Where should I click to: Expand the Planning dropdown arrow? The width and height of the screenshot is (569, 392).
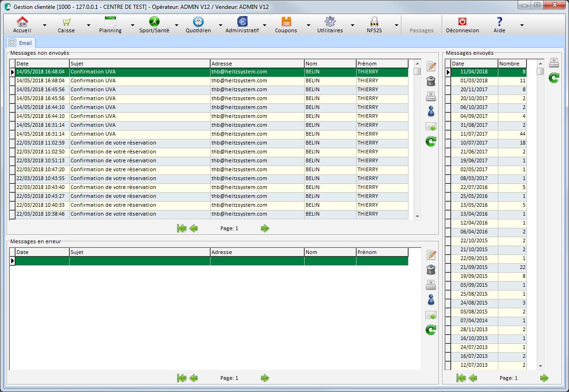pyautogui.click(x=132, y=25)
